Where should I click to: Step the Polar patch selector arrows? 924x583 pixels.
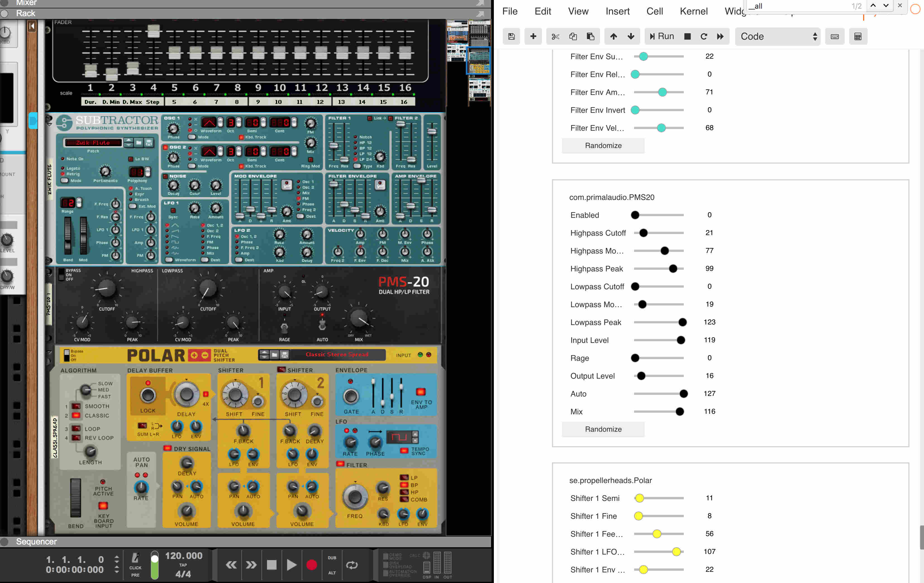pyautogui.click(x=264, y=355)
